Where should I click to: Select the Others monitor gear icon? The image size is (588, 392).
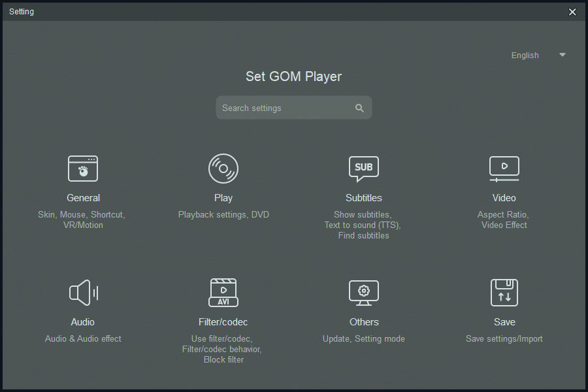(364, 293)
